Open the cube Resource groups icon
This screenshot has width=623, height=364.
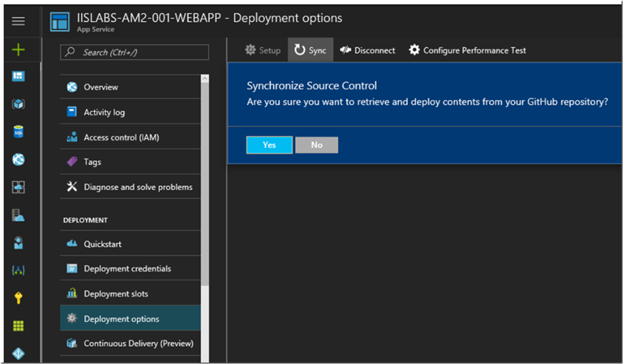coord(18,104)
